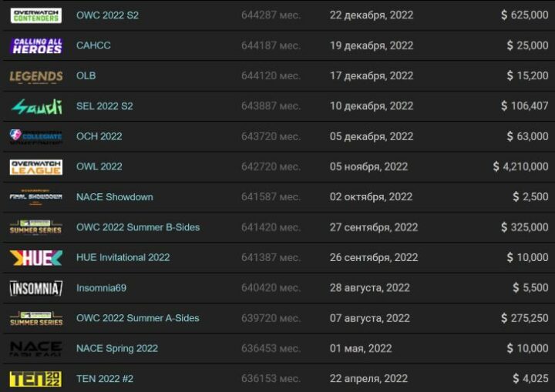This screenshot has width=555, height=392.
Task: Select the date 17 декабря, 2022
Action: (372, 75)
